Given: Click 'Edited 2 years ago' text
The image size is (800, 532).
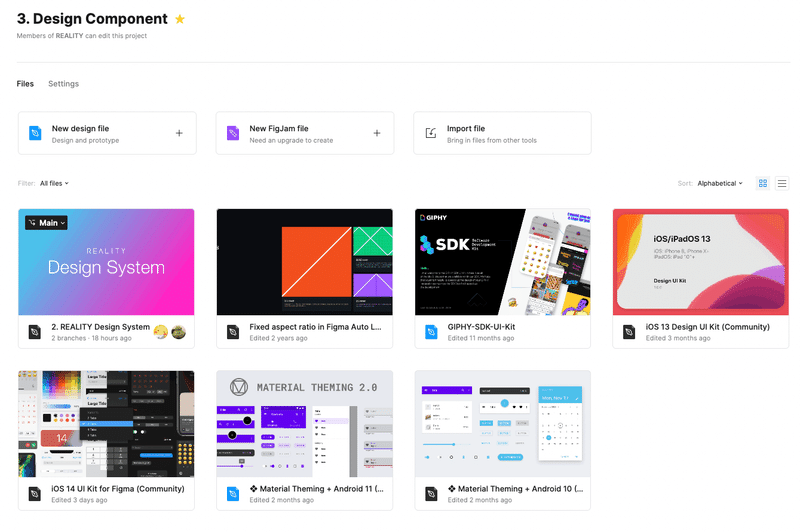Looking at the screenshot, I should pyautogui.click(x=278, y=338).
